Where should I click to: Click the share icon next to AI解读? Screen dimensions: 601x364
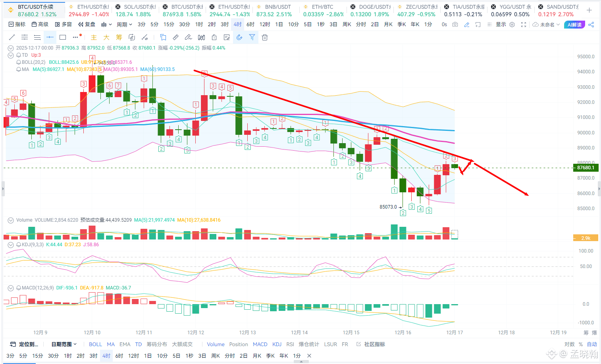coord(591,25)
